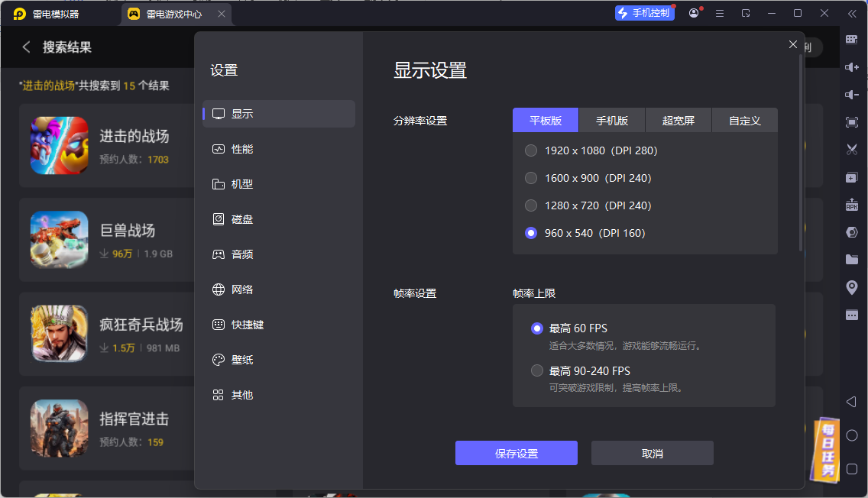Image resolution: width=868 pixels, height=498 pixels.
Task: Open the shared folder sidebar icon
Action: tap(851, 260)
